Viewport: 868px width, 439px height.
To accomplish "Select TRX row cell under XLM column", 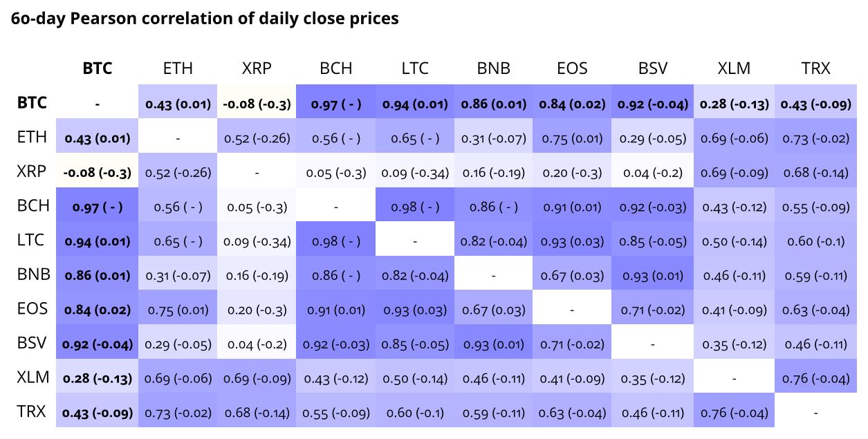I will click(x=734, y=413).
